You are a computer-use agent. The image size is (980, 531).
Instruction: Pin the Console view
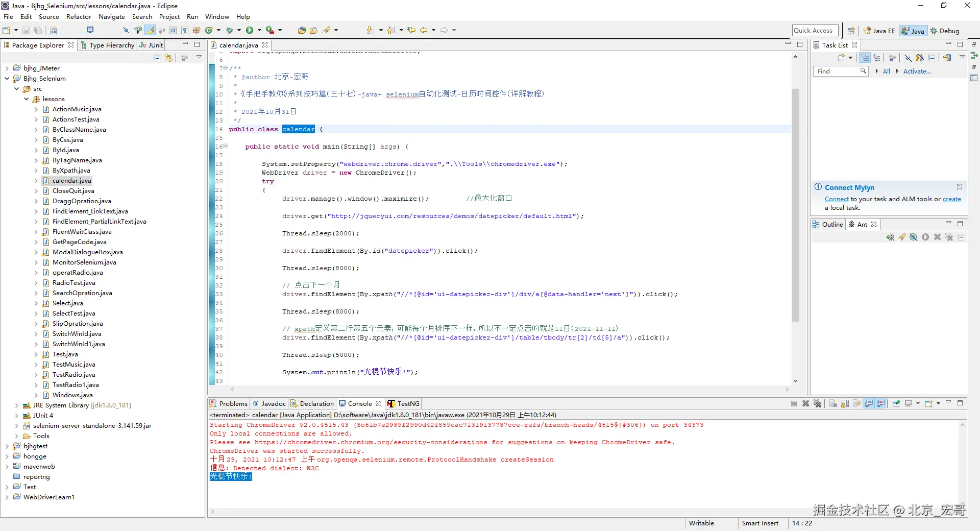click(896, 404)
